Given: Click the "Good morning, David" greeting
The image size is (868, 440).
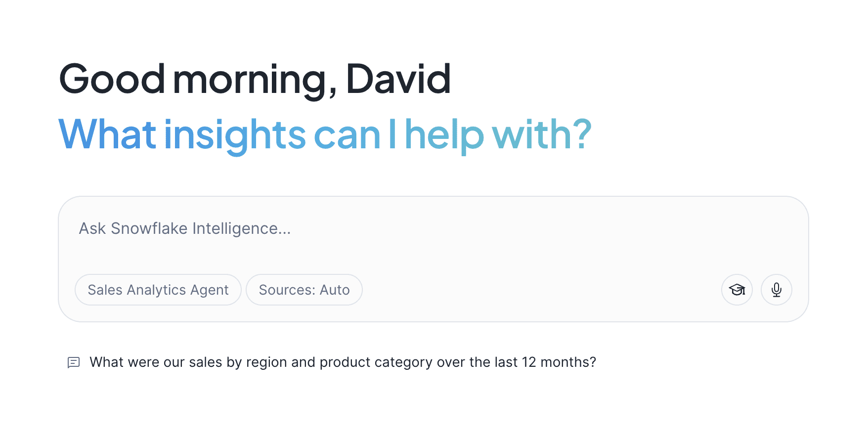Looking at the screenshot, I should coord(255,79).
